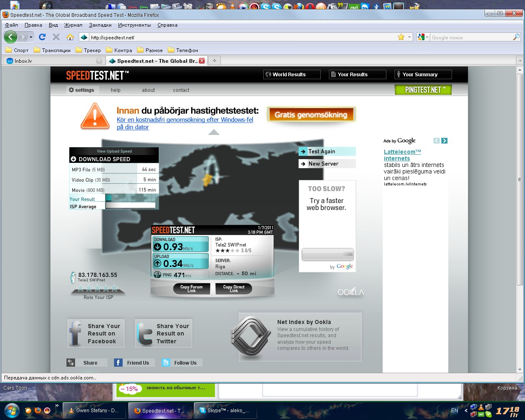525x420 pixels.
Task: Open the Правка menu
Action: coord(33,25)
